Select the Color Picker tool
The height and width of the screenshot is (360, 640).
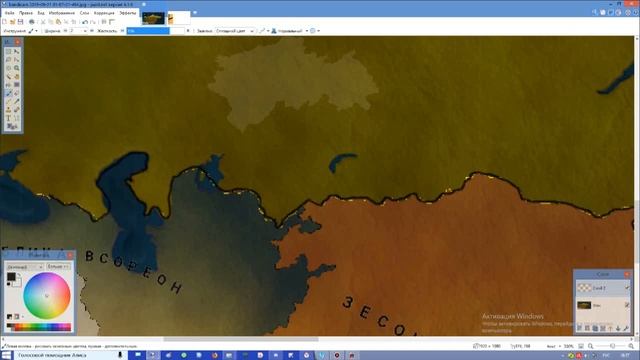pyautogui.click(x=17, y=102)
